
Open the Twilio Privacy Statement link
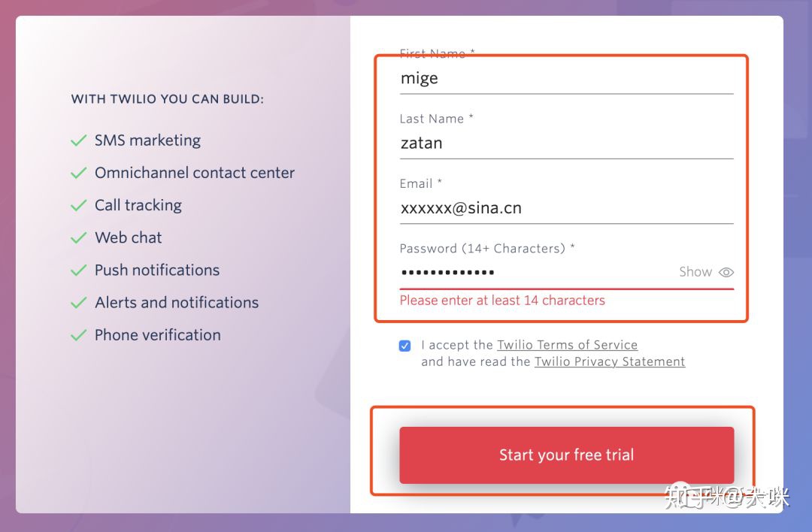point(609,361)
